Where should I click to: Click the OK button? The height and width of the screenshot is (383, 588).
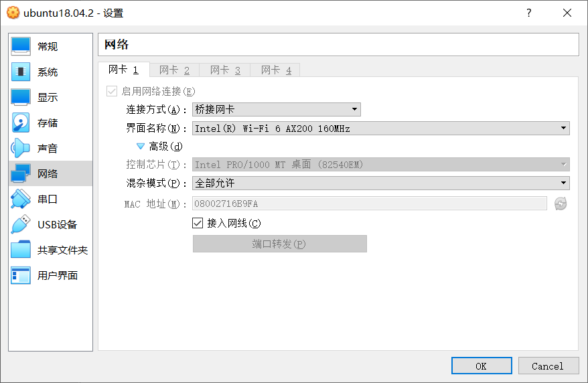(482, 366)
